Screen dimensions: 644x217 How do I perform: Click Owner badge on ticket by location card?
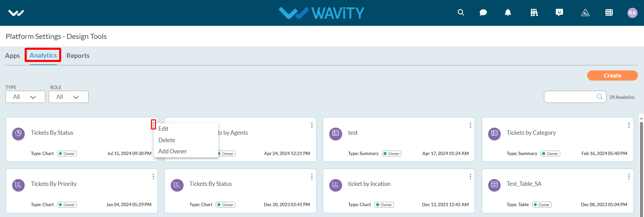[384, 205]
